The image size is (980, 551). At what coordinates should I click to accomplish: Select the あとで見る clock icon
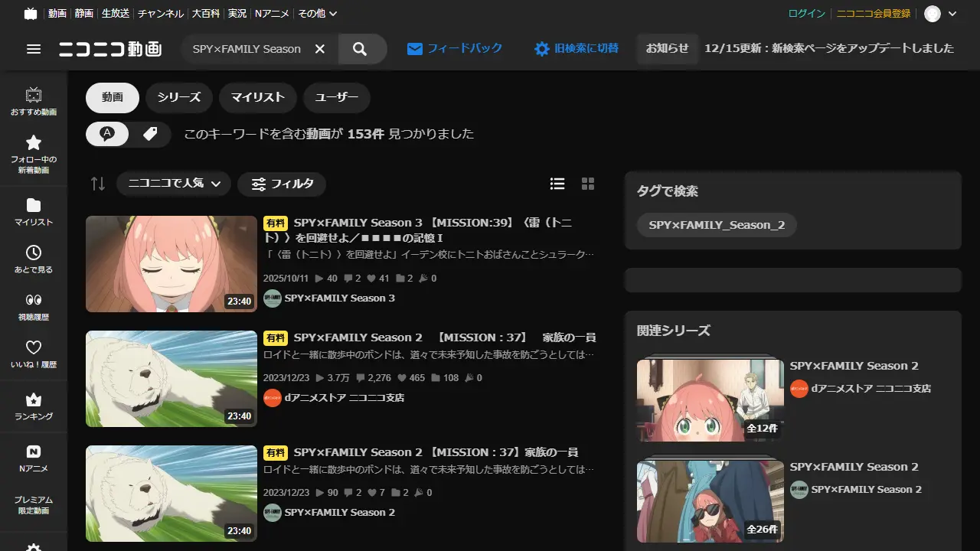[33, 253]
